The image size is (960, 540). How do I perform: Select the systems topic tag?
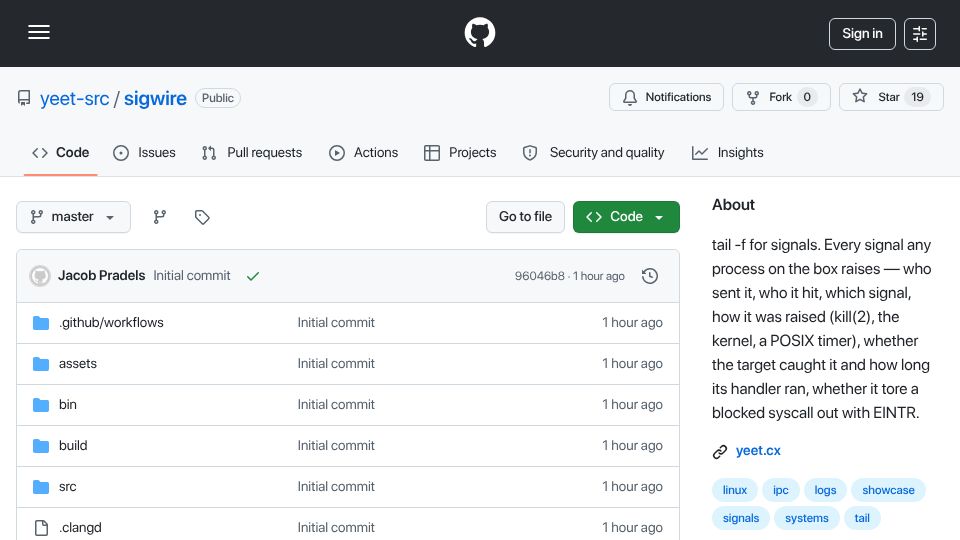[807, 518]
